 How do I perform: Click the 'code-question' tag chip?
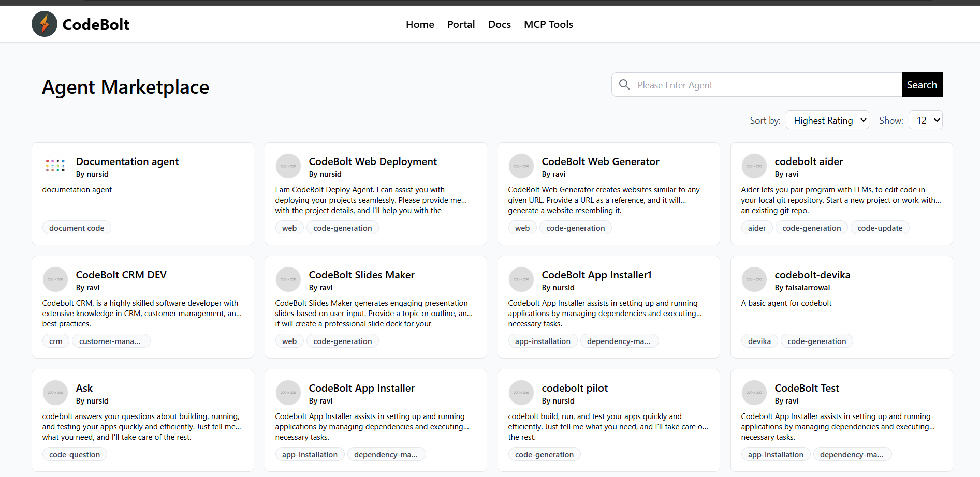pyautogui.click(x=75, y=454)
